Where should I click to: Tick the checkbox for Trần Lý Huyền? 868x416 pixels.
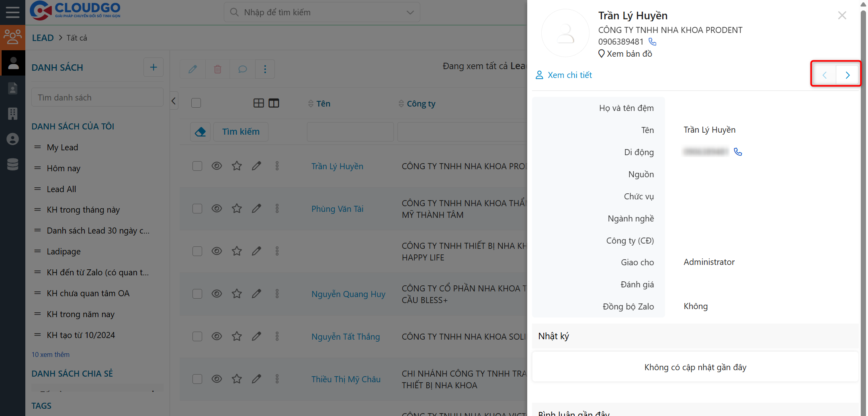(197, 166)
